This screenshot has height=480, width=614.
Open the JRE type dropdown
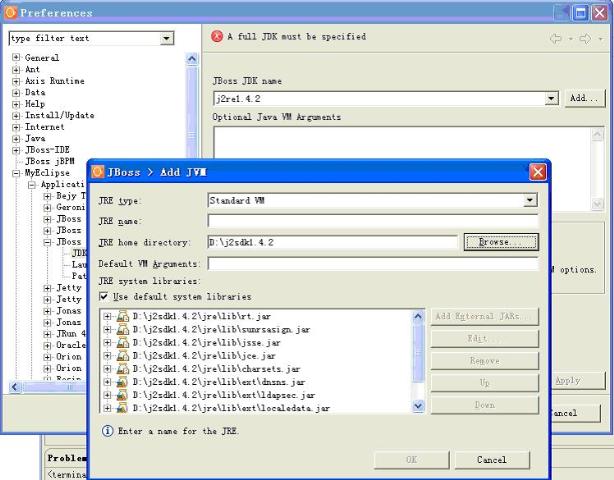(529, 200)
